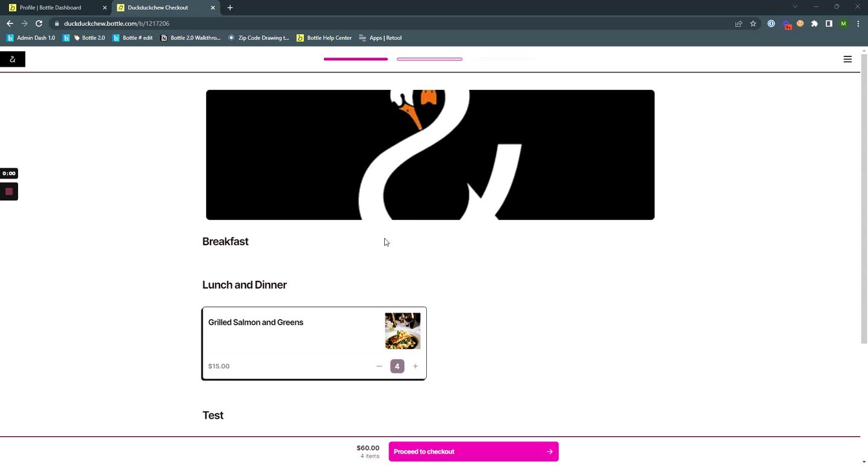Close the Duckduckchew Checkout tab
The height and width of the screenshot is (466, 868).
[212, 8]
